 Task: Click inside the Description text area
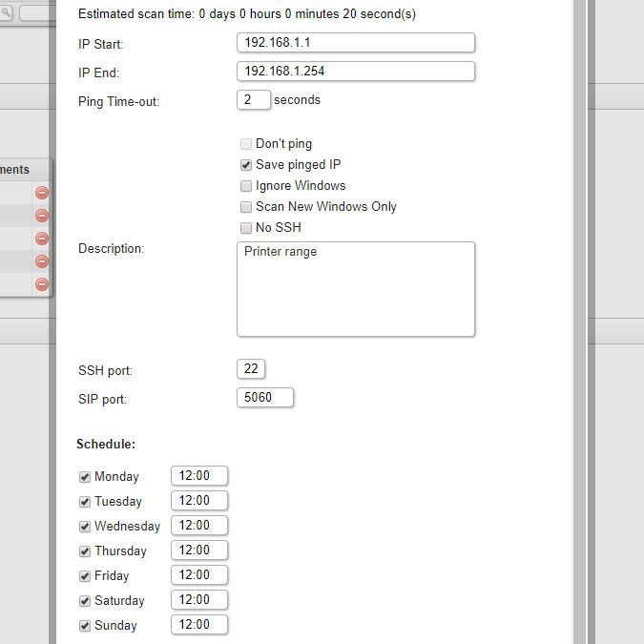(x=355, y=289)
